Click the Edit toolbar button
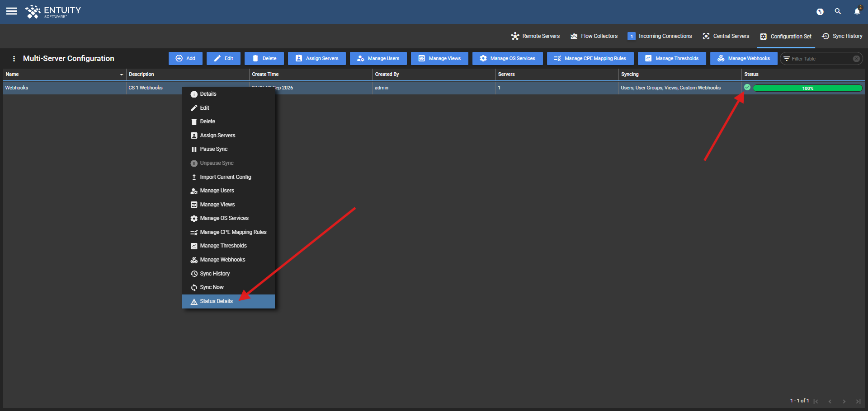This screenshot has height=411, width=868. click(223, 58)
